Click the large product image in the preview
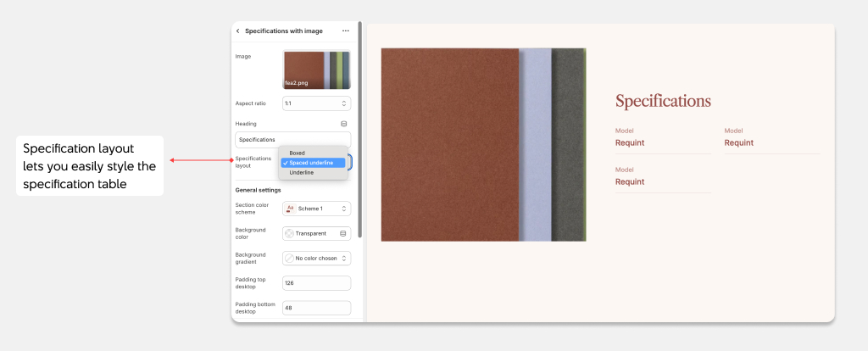The width and height of the screenshot is (868, 351). 483,145
